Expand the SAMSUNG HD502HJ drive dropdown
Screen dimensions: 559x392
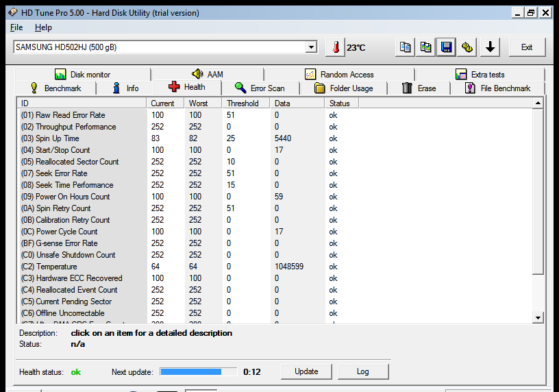pos(311,47)
